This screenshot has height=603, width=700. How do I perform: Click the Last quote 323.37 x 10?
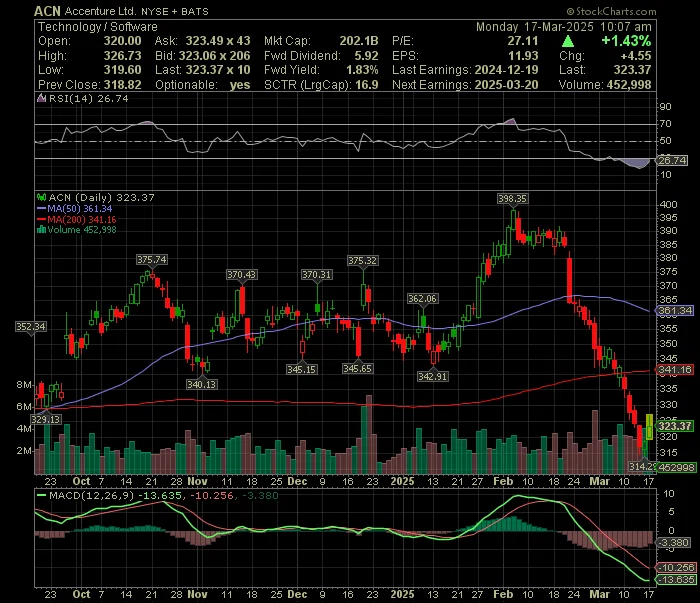click(x=218, y=70)
